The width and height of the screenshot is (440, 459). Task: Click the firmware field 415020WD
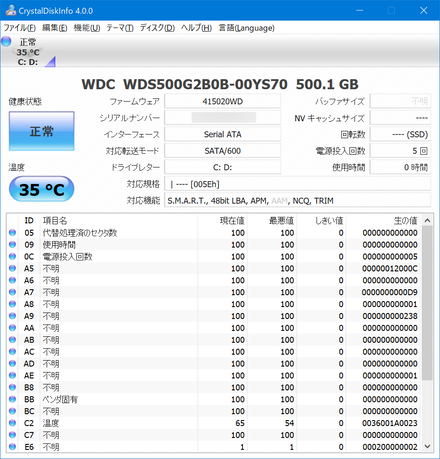(223, 101)
